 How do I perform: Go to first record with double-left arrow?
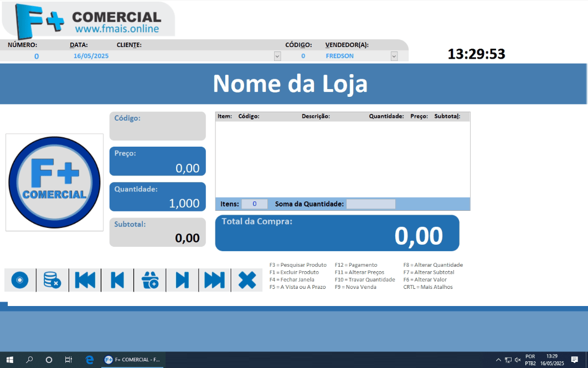pyautogui.click(x=85, y=281)
